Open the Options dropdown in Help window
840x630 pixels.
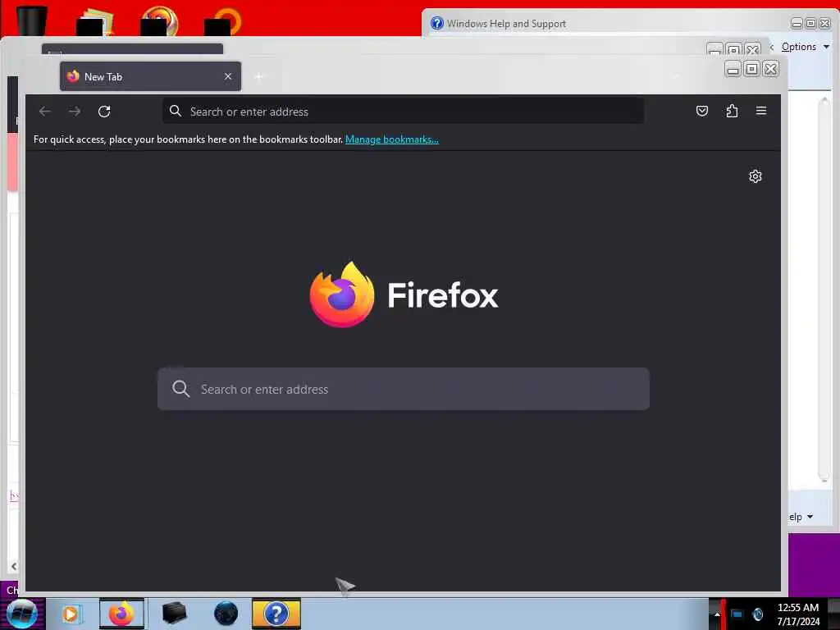(x=806, y=47)
